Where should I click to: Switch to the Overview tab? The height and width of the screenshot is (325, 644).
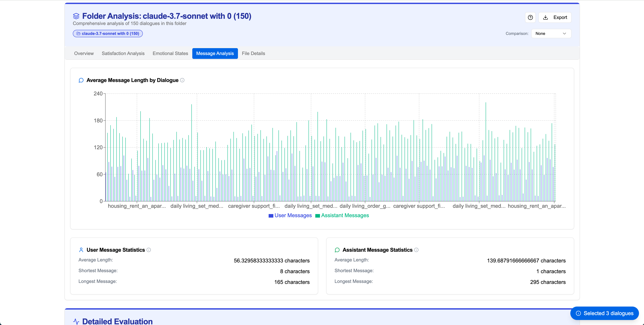(x=84, y=53)
